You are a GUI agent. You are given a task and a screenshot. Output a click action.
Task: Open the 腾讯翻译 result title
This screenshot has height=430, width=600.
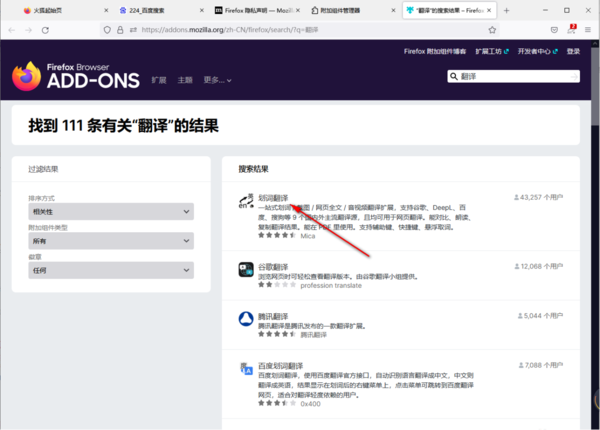[x=273, y=316]
